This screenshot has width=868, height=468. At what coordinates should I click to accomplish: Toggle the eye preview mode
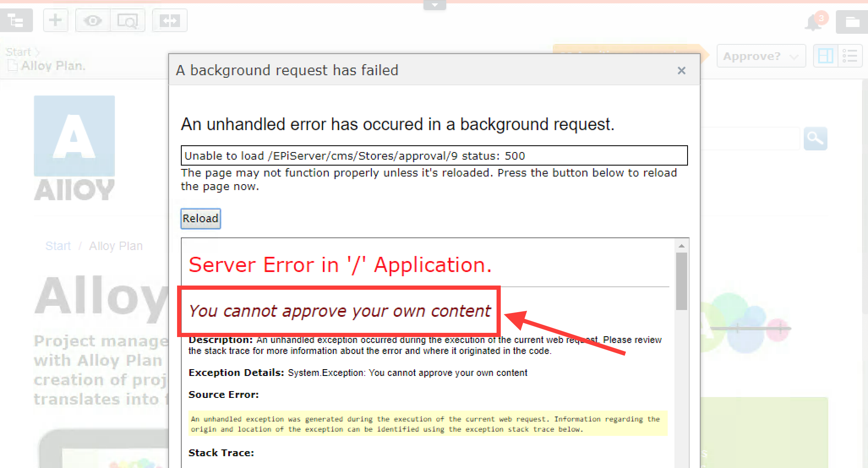(93, 20)
